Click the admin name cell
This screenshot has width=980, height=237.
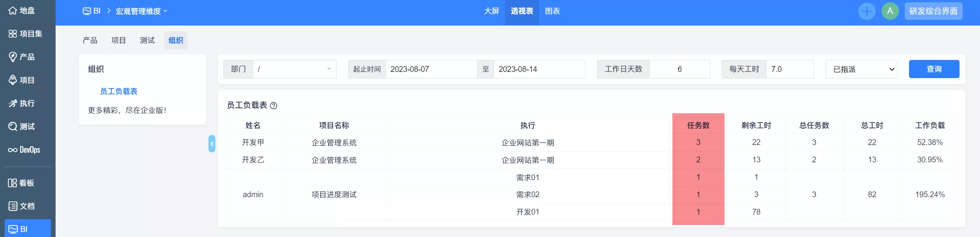(x=253, y=194)
